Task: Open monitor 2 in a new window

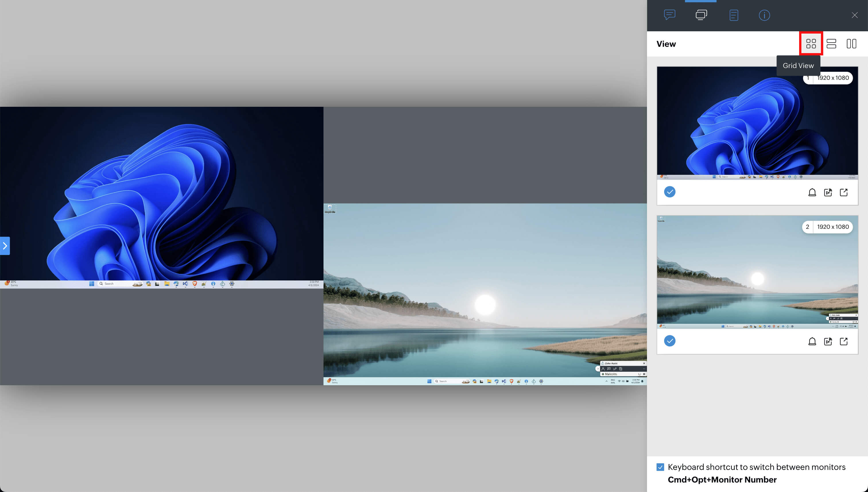Action: point(844,341)
